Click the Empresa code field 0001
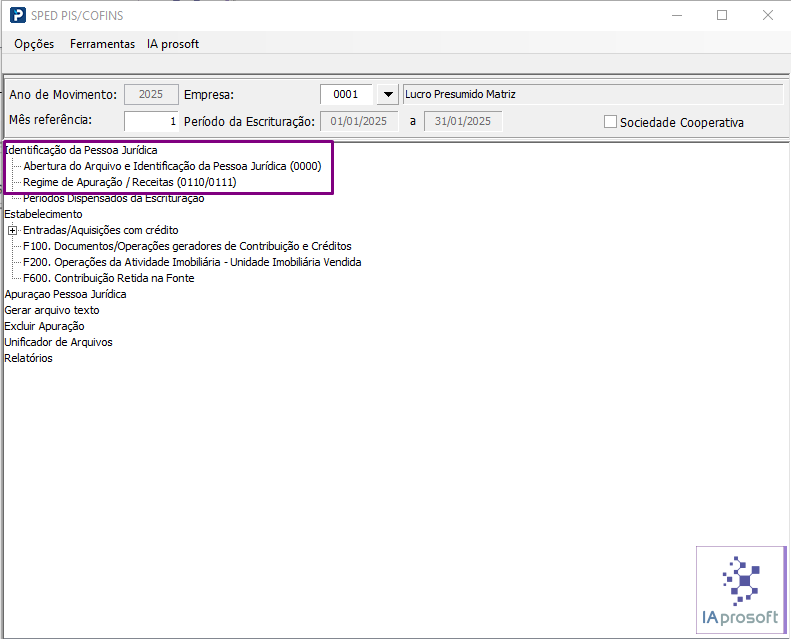Image resolution: width=791 pixels, height=639 pixels. click(346, 94)
